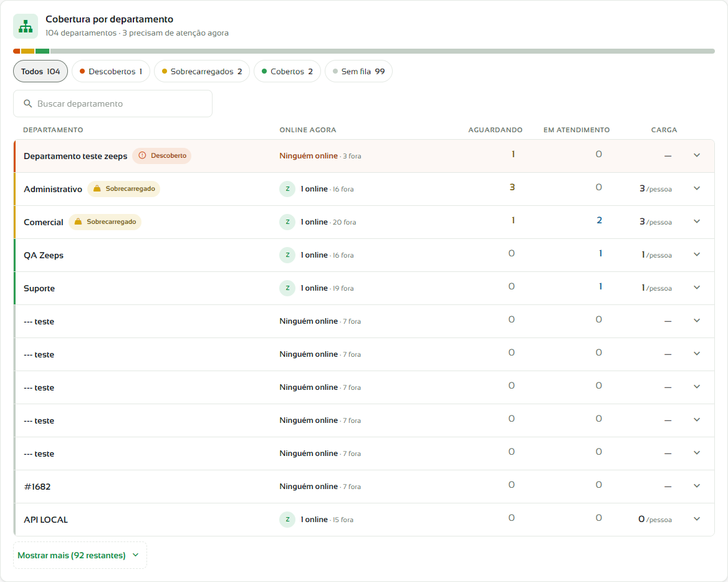
Task: Click the EM ATENDIMENTO column header
Action: pyautogui.click(x=577, y=130)
